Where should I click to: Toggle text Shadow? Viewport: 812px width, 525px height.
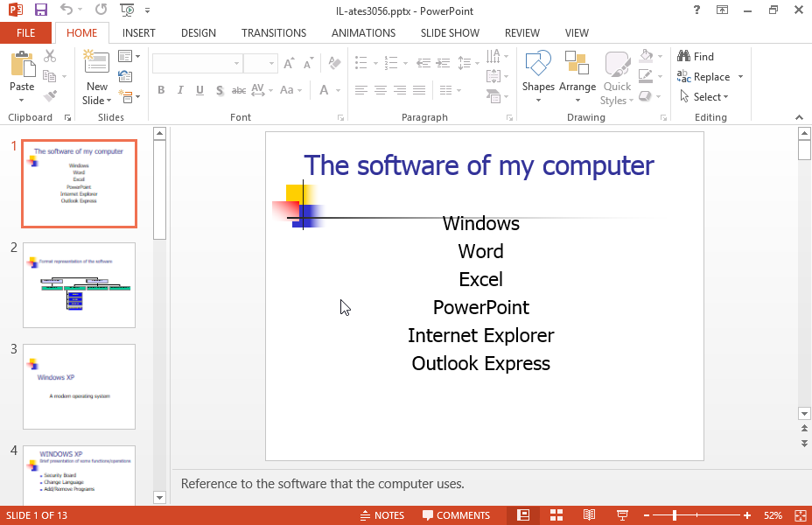click(x=220, y=90)
